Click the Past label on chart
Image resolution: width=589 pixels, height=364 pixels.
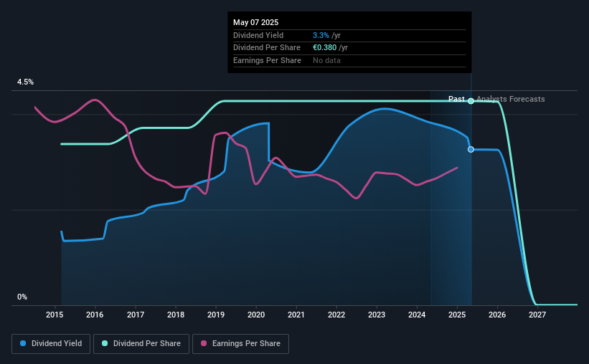pos(456,99)
